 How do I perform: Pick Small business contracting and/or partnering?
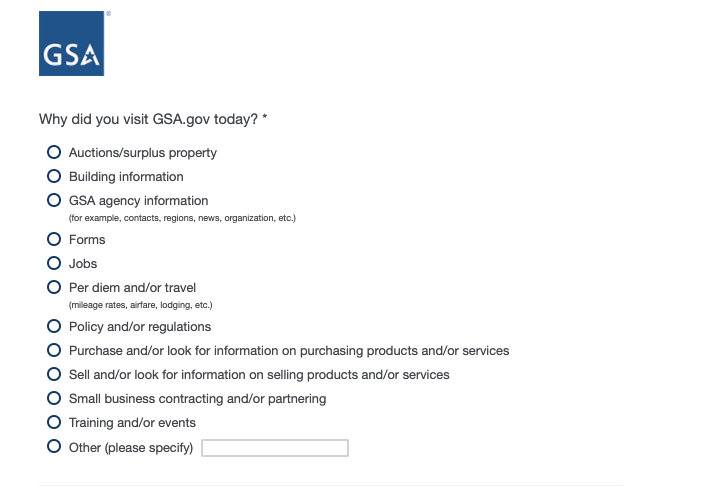pyautogui.click(x=54, y=399)
